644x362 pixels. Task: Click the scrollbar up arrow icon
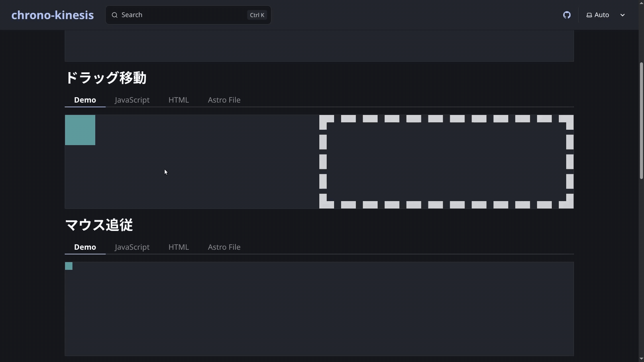pos(641,3)
